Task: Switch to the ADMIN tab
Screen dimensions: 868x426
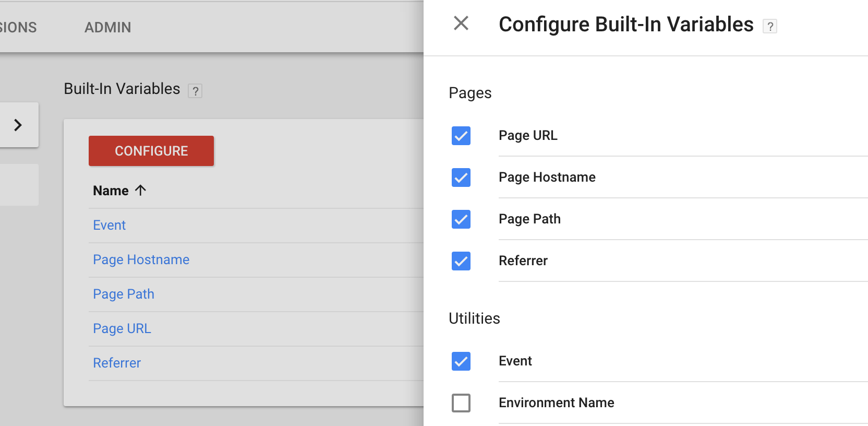Action: pos(108,27)
